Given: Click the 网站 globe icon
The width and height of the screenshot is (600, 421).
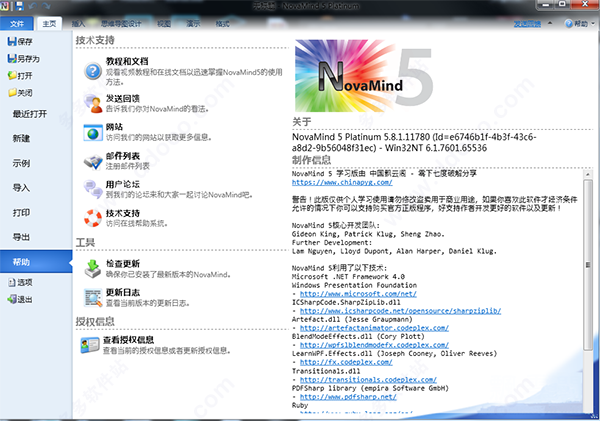Looking at the screenshot, I should click(93, 133).
